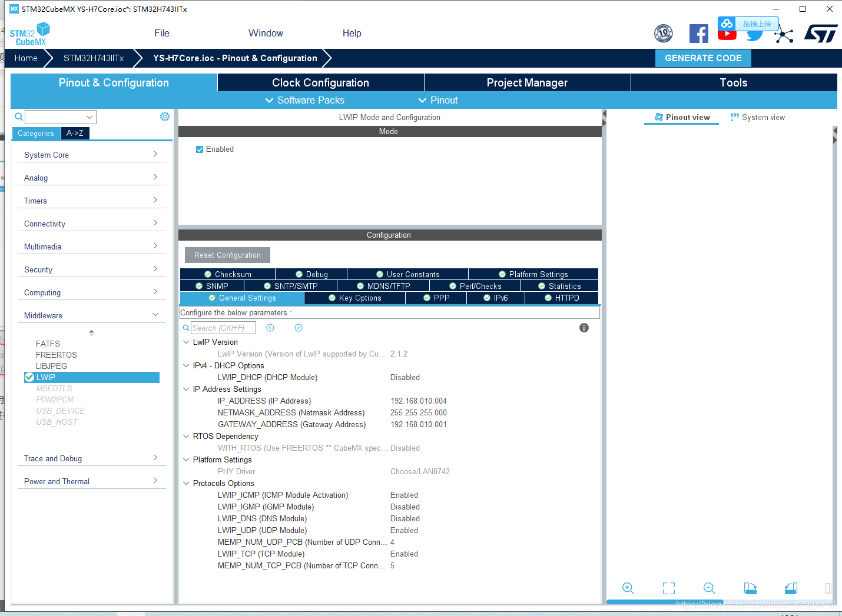Viewport: 842px width, 616px height.
Task: Click LWIP_DHCP Disabled value
Action: click(x=405, y=377)
